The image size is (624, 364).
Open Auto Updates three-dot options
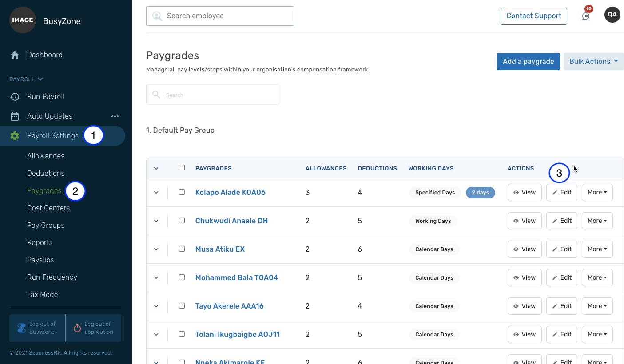[x=115, y=116]
